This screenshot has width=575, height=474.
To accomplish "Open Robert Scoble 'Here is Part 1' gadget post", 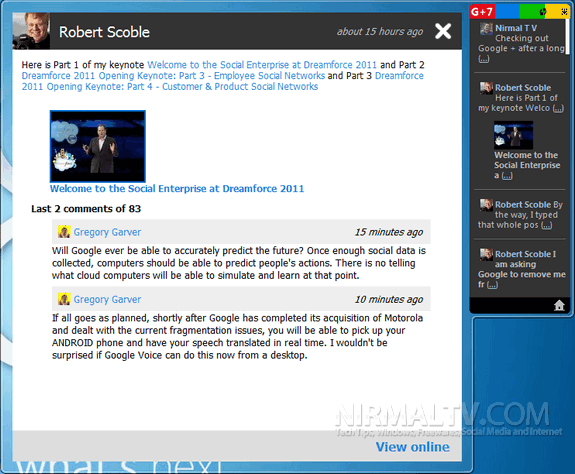I will 523,88.
